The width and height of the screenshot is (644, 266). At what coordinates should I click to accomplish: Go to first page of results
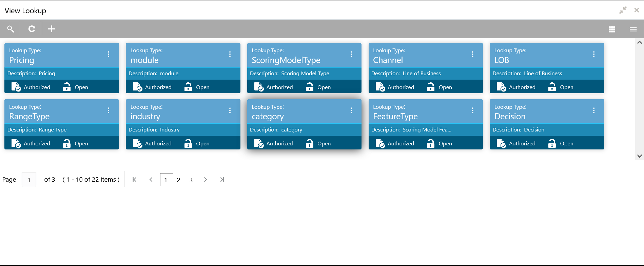coord(134,180)
